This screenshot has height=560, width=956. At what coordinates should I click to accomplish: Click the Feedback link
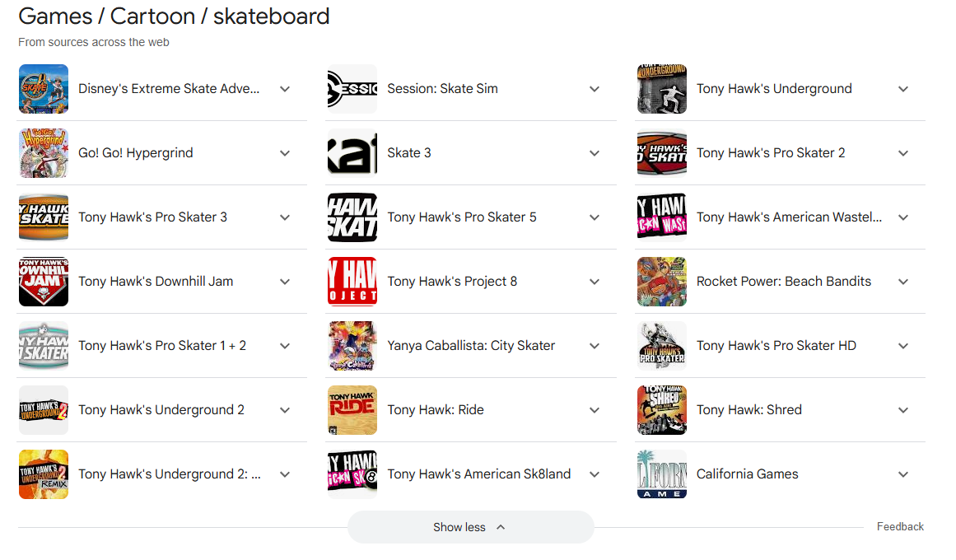click(x=900, y=527)
